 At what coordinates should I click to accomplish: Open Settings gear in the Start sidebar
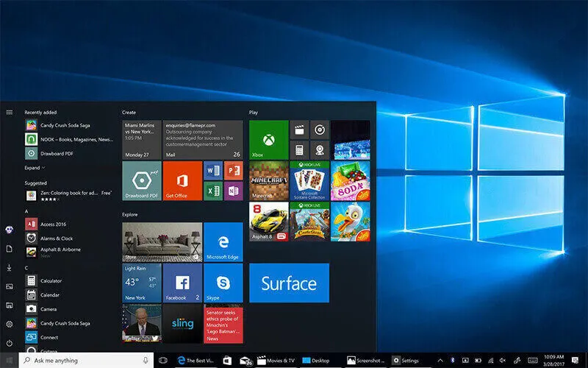[10, 324]
